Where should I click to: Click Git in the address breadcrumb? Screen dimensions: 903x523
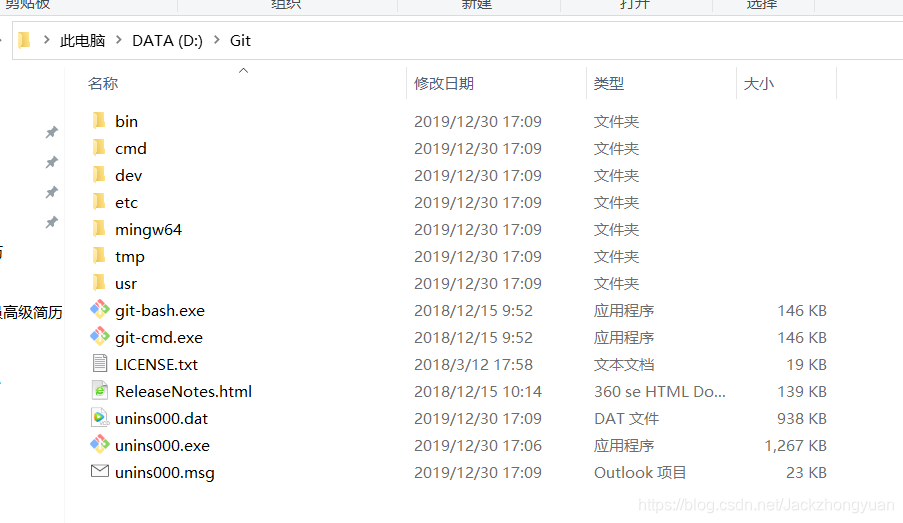[x=240, y=40]
